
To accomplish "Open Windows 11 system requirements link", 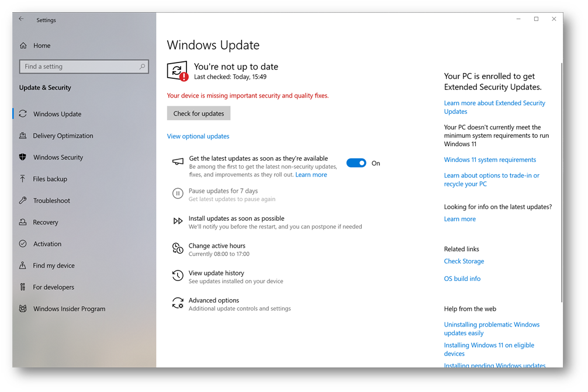I will tap(490, 159).
